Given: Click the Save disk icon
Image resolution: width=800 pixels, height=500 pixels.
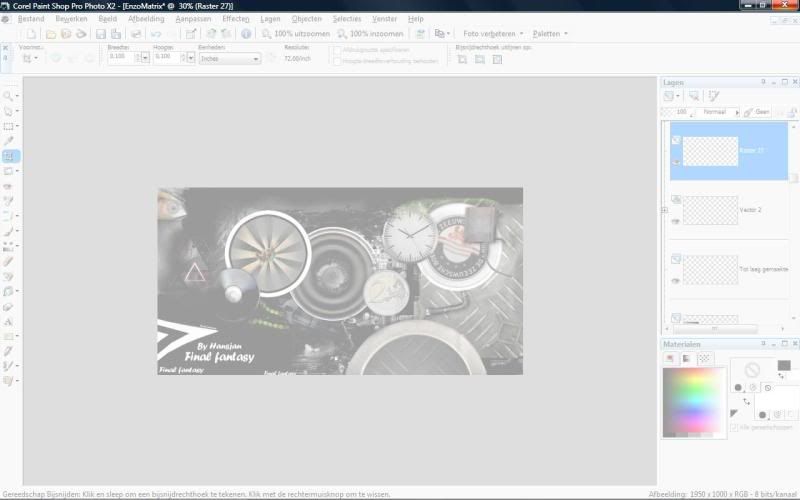Looking at the screenshot, I should (101, 34).
